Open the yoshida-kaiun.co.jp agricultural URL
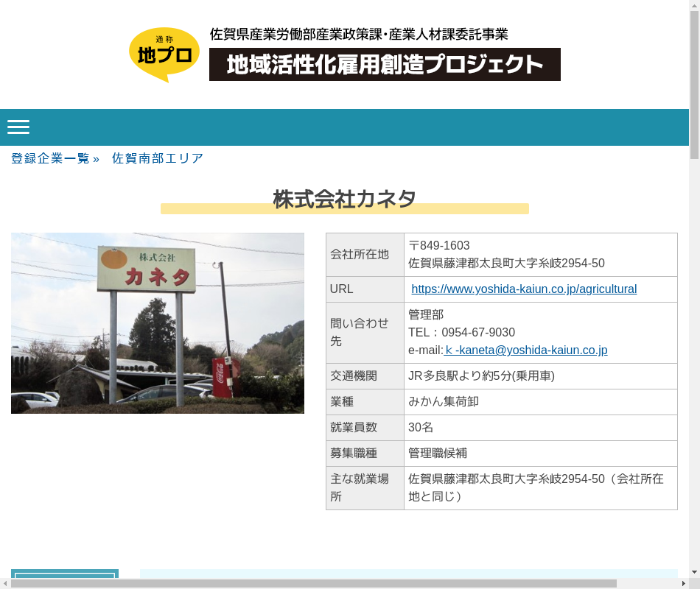The image size is (700, 589). [x=524, y=289]
